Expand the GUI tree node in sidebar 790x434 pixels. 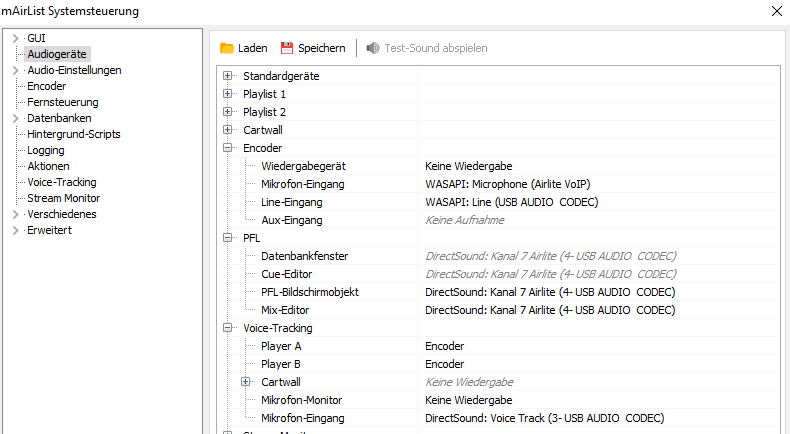(x=15, y=38)
